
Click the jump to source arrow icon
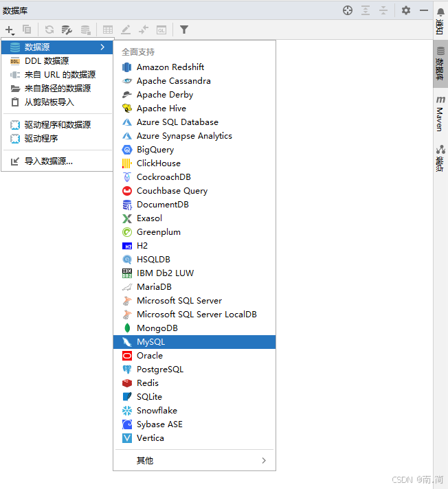pyautogui.click(x=144, y=30)
